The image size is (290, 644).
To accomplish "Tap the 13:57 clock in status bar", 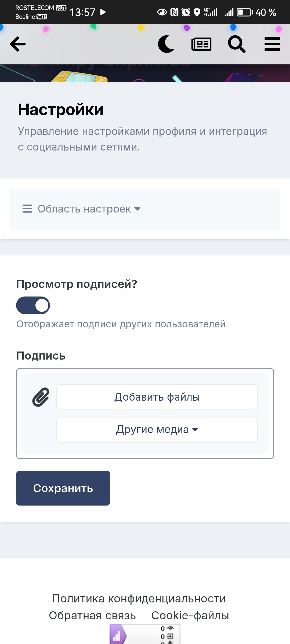I will [82, 12].
